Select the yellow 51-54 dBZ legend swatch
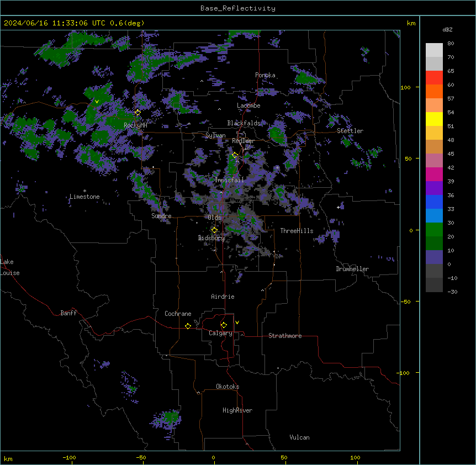 click(434, 119)
